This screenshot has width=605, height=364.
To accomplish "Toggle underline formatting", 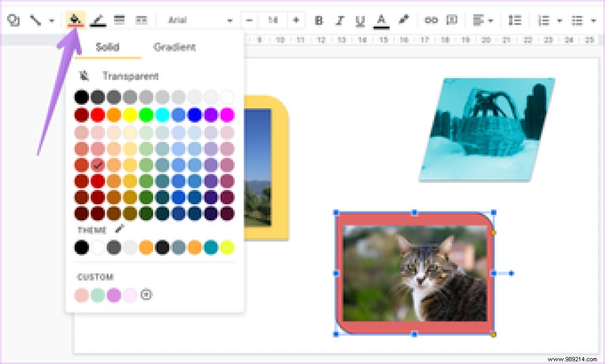I will coord(360,20).
